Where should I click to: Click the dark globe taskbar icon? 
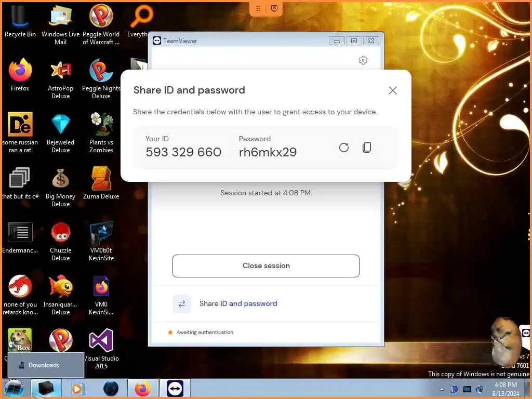point(111,389)
